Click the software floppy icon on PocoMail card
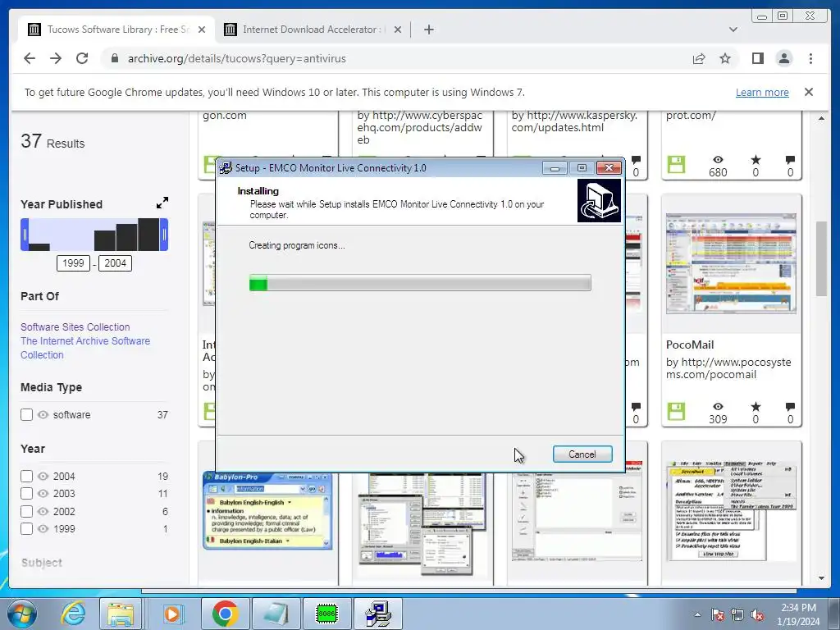This screenshot has height=630, width=840. coord(676,412)
